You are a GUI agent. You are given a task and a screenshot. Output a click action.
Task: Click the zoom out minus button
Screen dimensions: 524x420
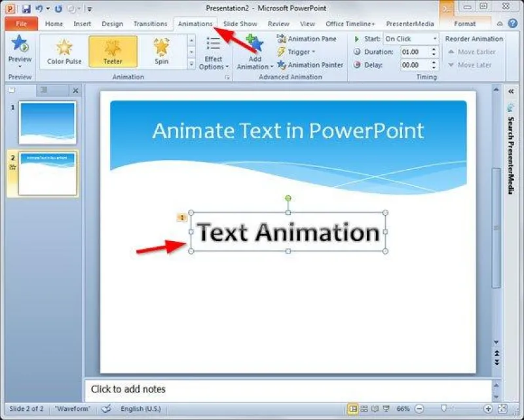[x=419, y=409]
